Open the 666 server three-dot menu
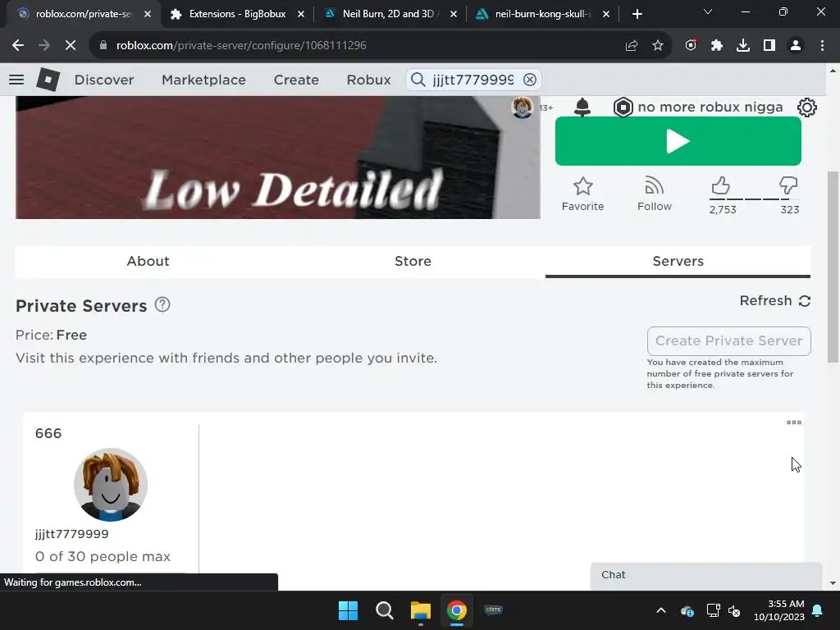The height and width of the screenshot is (630, 840). click(794, 422)
